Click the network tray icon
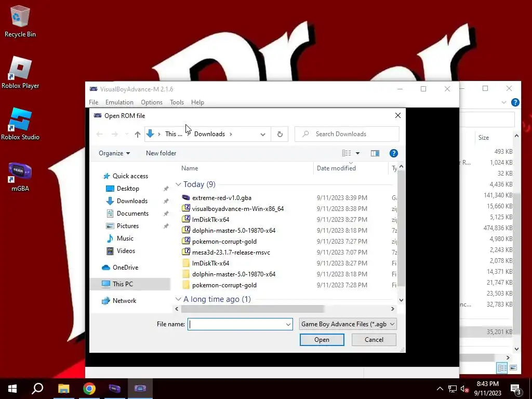 (x=453, y=389)
